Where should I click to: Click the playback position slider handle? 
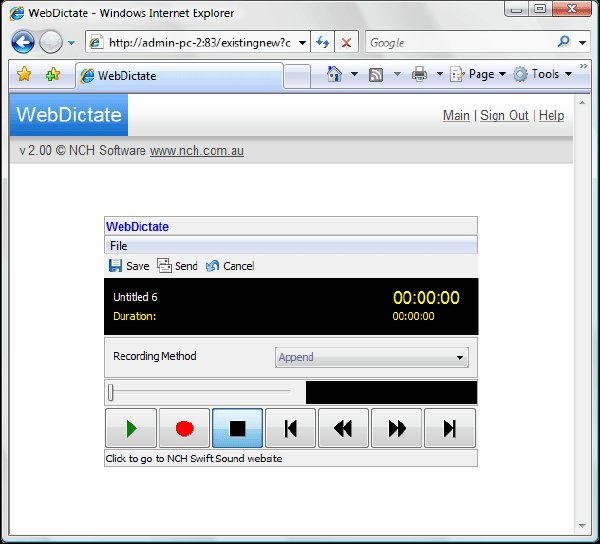coord(111,393)
